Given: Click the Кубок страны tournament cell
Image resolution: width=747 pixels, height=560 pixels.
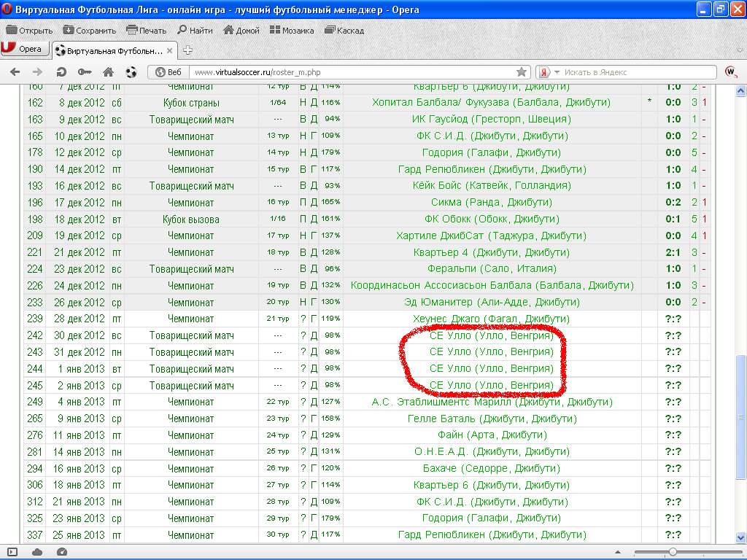Looking at the screenshot, I should pos(191,103).
